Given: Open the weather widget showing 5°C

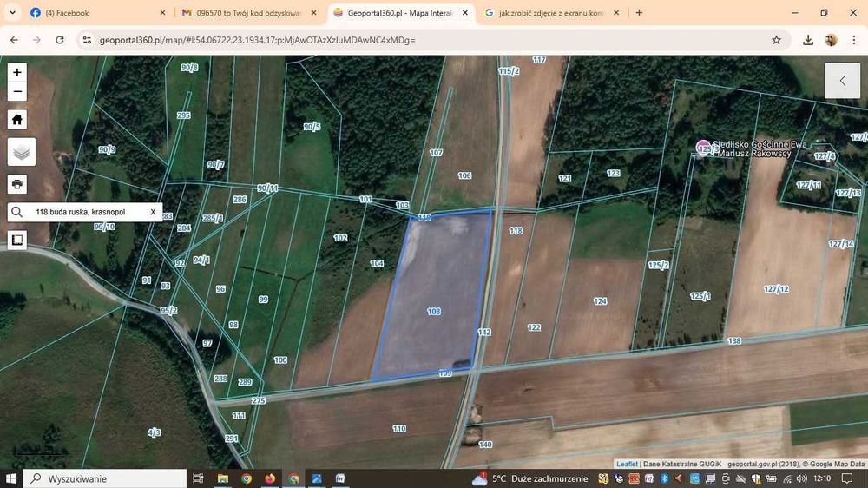Looking at the screenshot, I should coord(529,478).
